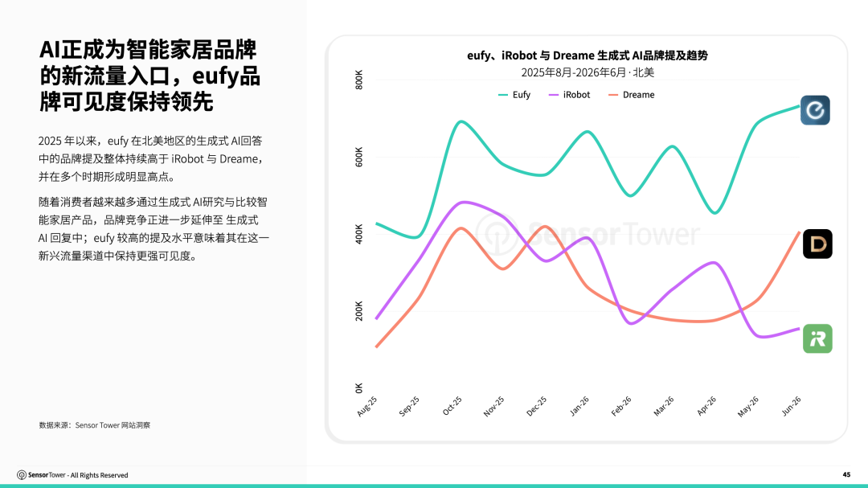The image size is (868, 488).
Task: Click the 0K y-axis label
Action: click(358, 388)
